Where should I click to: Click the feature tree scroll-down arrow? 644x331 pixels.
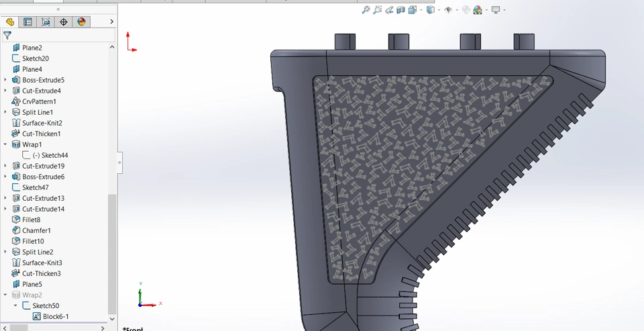[x=112, y=319]
